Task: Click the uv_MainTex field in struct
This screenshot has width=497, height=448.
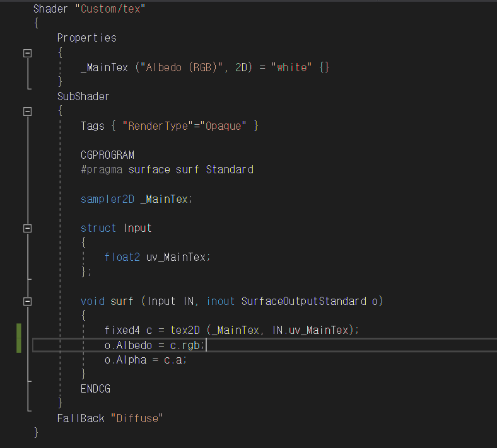Action: (x=176, y=258)
